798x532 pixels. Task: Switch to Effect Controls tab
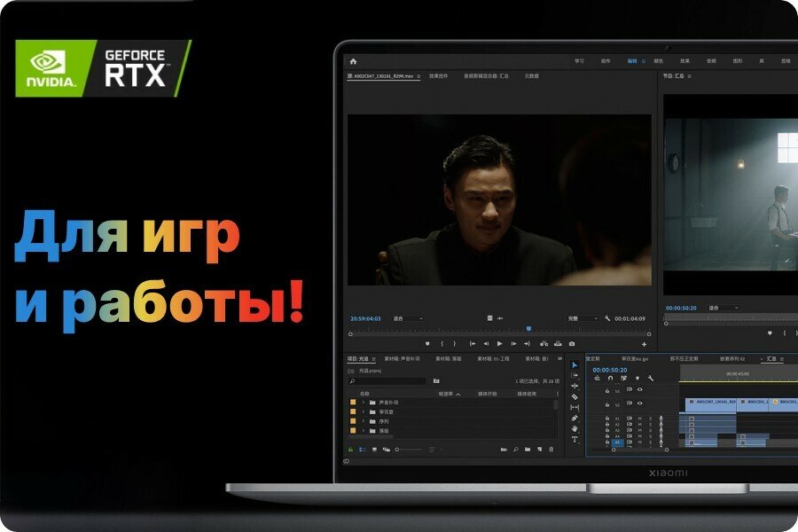438,76
